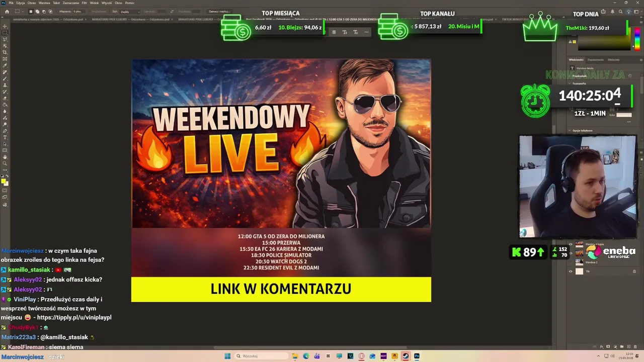Hide the Warstwa 4 kopia layer
644x362 pixels.
click(571, 244)
